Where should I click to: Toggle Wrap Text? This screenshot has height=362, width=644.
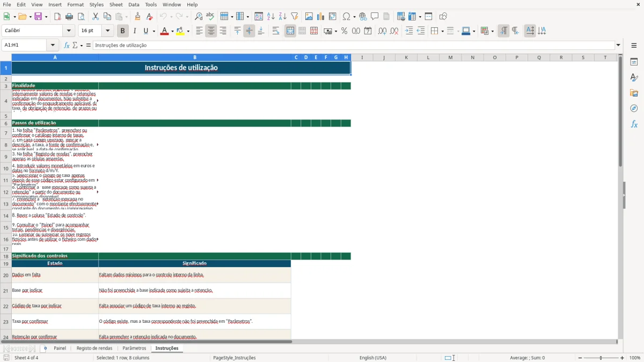click(x=276, y=31)
